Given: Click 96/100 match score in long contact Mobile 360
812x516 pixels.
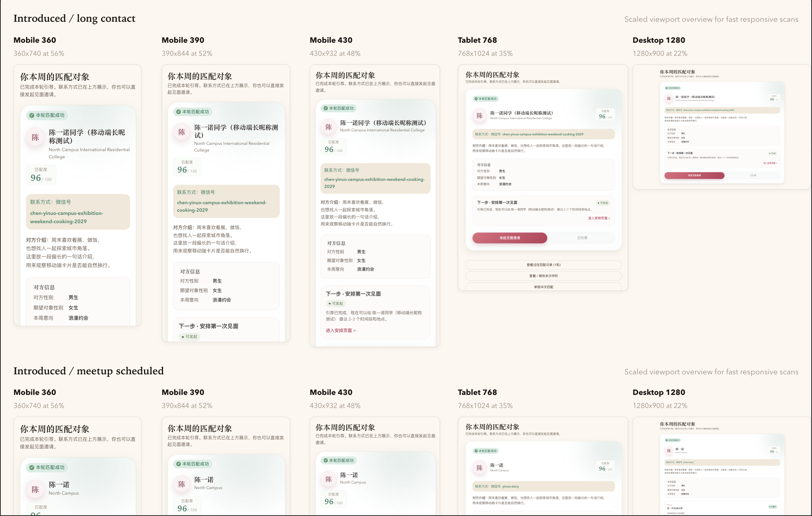Looking at the screenshot, I should [41, 175].
